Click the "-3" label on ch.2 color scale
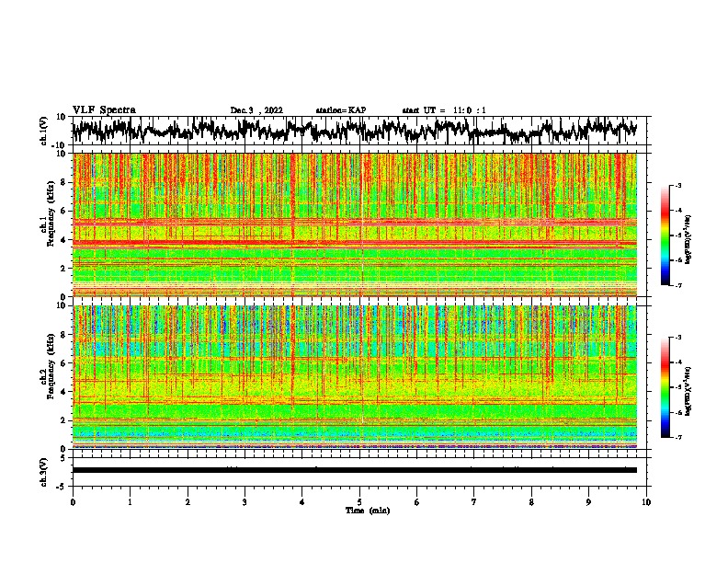728x563 pixels. coord(677,338)
